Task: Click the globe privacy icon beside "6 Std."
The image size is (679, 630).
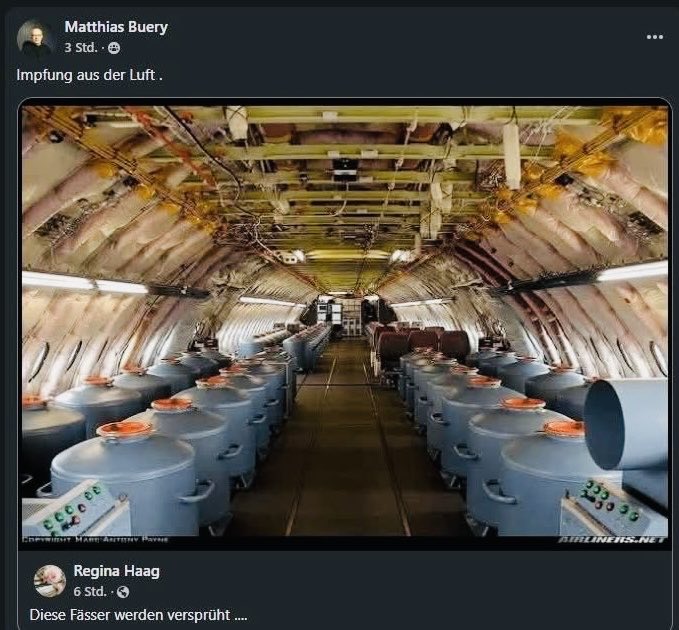Action: point(123,591)
